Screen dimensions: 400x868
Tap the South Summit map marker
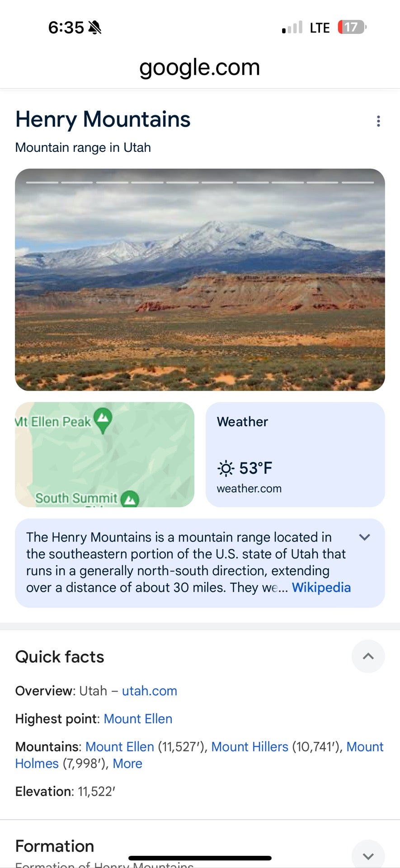(130, 499)
